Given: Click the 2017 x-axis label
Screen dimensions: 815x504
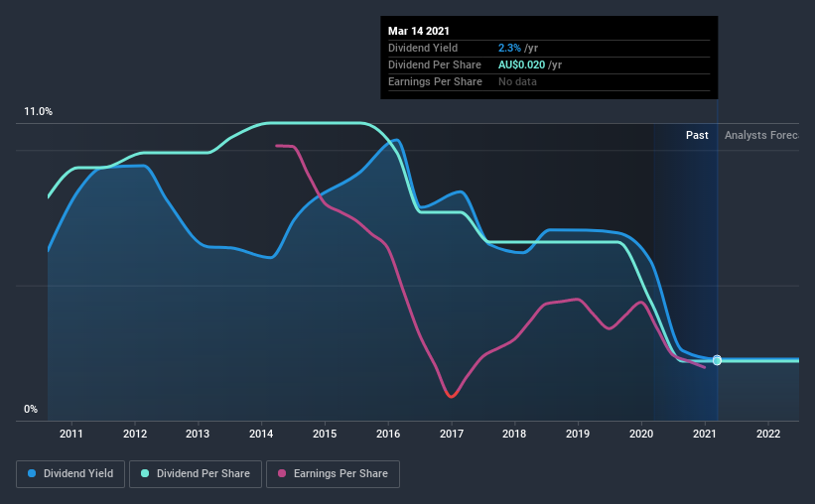Looking at the screenshot, I should 452,434.
